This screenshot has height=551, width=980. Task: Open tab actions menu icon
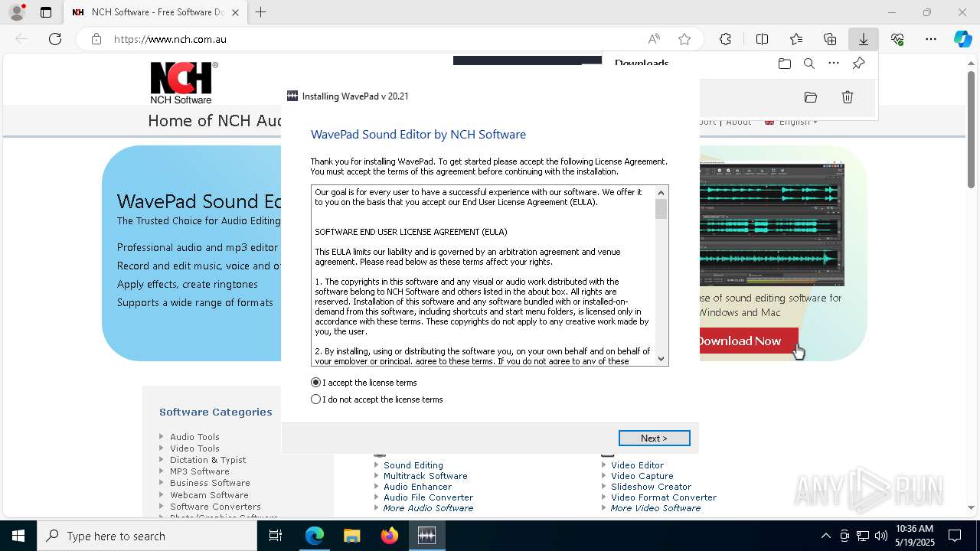point(46,12)
